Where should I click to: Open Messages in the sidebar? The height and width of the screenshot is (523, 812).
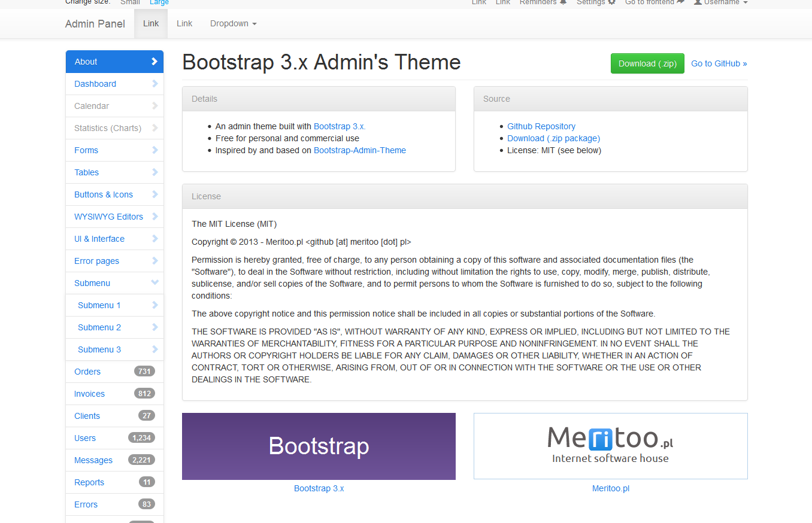pyautogui.click(x=114, y=460)
